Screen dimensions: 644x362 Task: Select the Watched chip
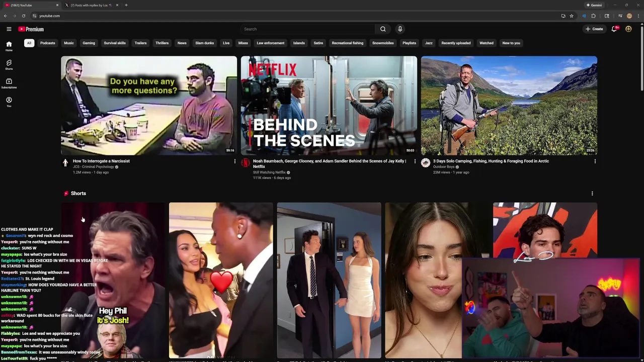[x=487, y=43]
